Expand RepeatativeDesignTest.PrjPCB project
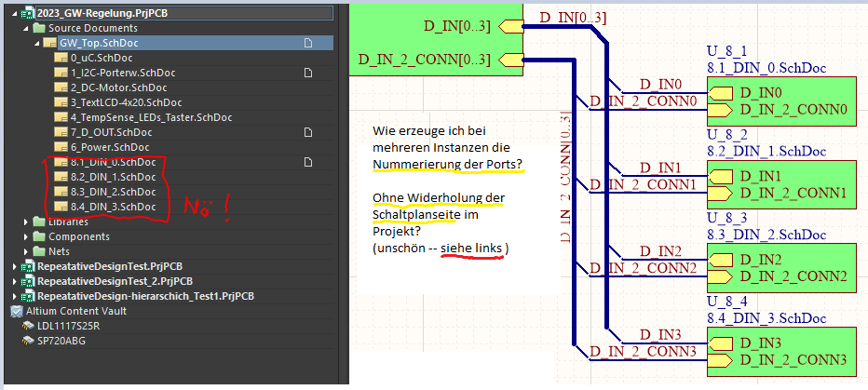Viewport: 868px width, 390px height. coord(14,266)
